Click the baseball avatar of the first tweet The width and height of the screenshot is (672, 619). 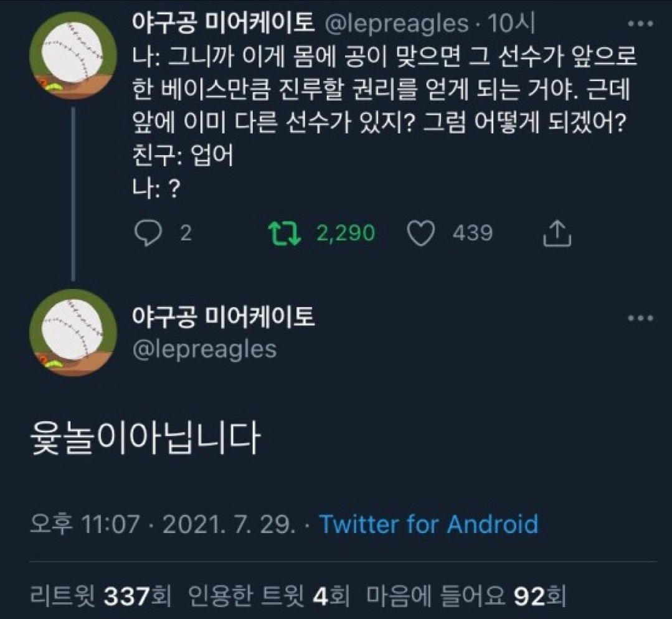pos(73,55)
